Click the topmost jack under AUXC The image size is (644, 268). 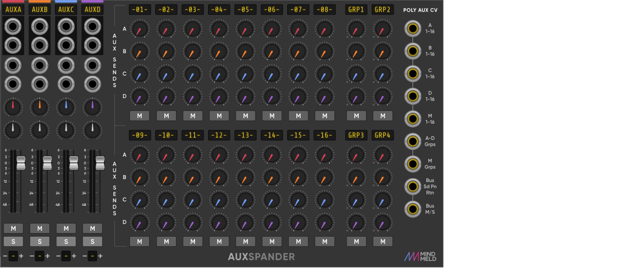point(66,25)
